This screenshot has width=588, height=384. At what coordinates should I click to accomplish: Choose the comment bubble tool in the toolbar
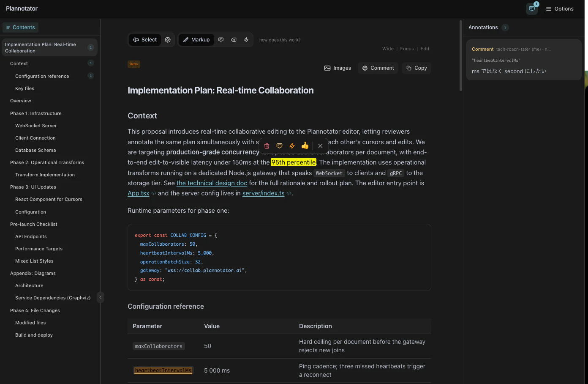point(221,40)
